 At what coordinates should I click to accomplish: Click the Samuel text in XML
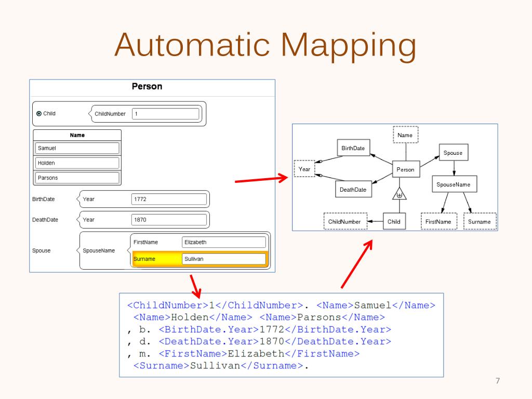(373, 305)
